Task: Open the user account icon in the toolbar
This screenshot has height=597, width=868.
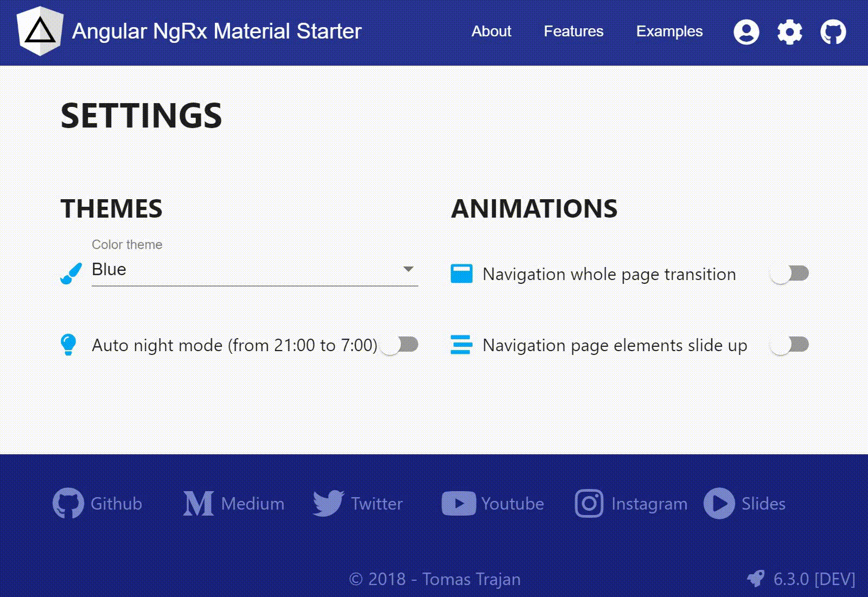Action: (x=746, y=31)
